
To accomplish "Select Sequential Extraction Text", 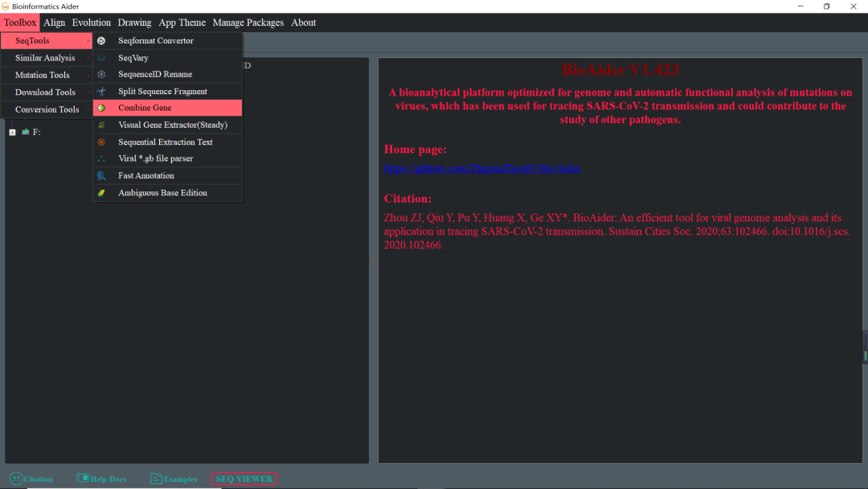I will 168,142.
